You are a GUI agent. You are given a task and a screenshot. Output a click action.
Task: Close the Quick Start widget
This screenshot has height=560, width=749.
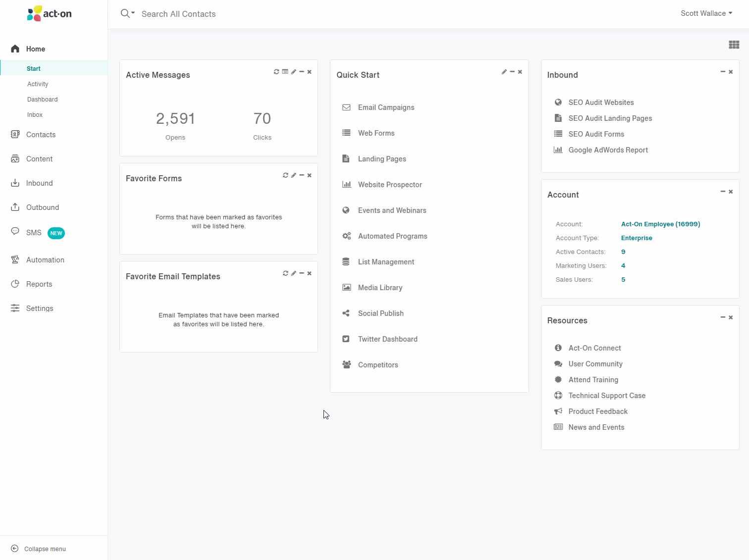(520, 72)
